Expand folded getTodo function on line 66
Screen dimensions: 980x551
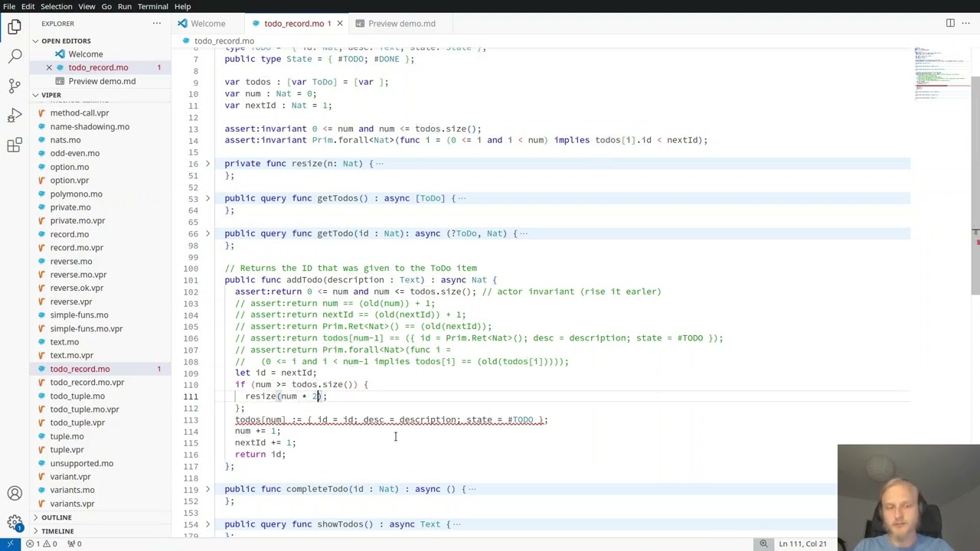point(207,233)
